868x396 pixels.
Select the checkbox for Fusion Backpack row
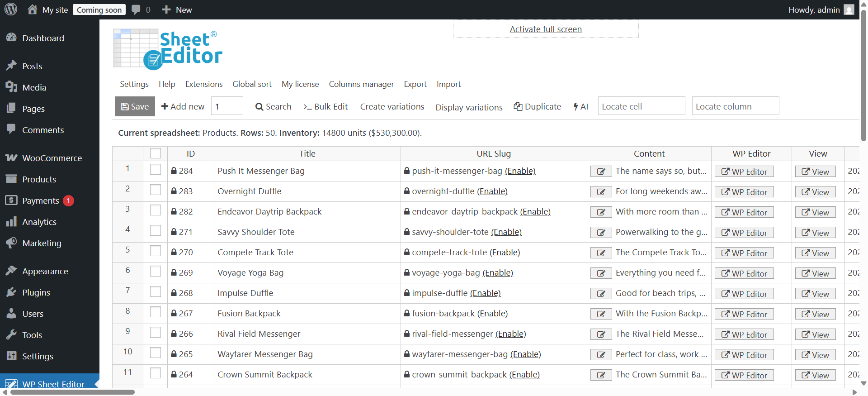[x=156, y=312]
